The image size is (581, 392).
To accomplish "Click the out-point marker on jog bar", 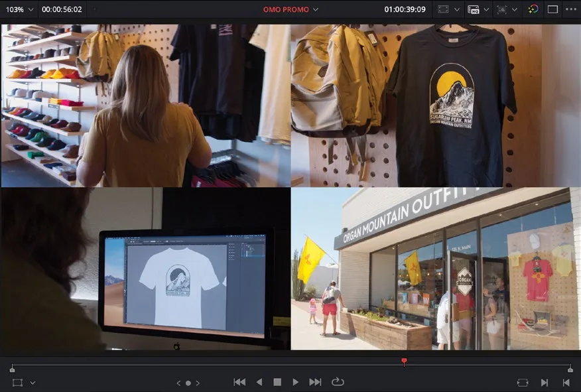I will (x=570, y=368).
